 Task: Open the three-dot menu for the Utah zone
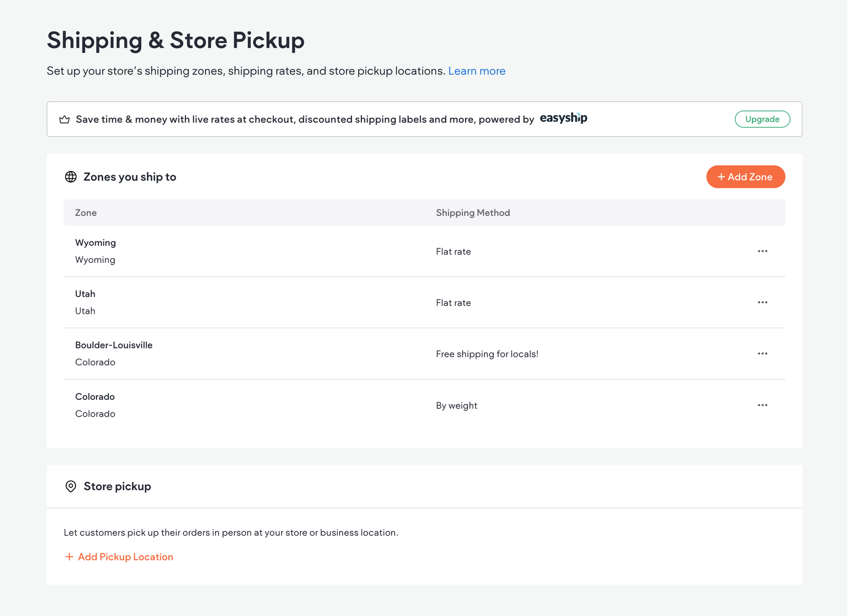click(x=762, y=302)
